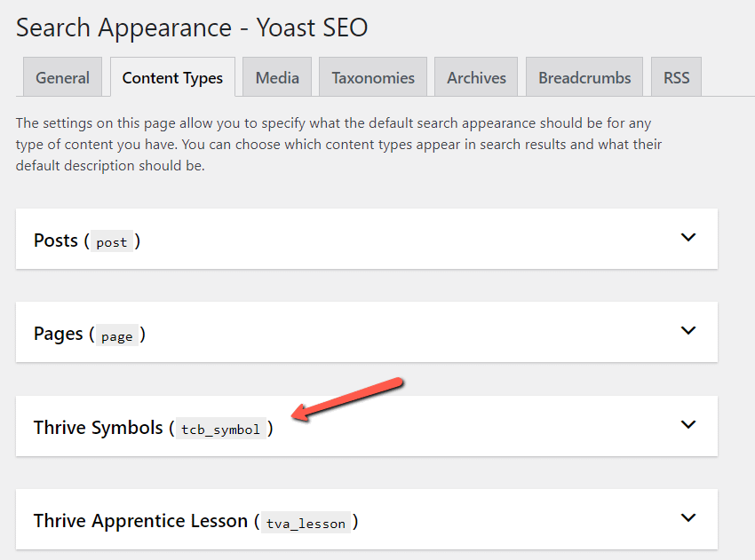Screen dimensions: 755x560
Task: Select the Content Types tab
Action: click(172, 77)
